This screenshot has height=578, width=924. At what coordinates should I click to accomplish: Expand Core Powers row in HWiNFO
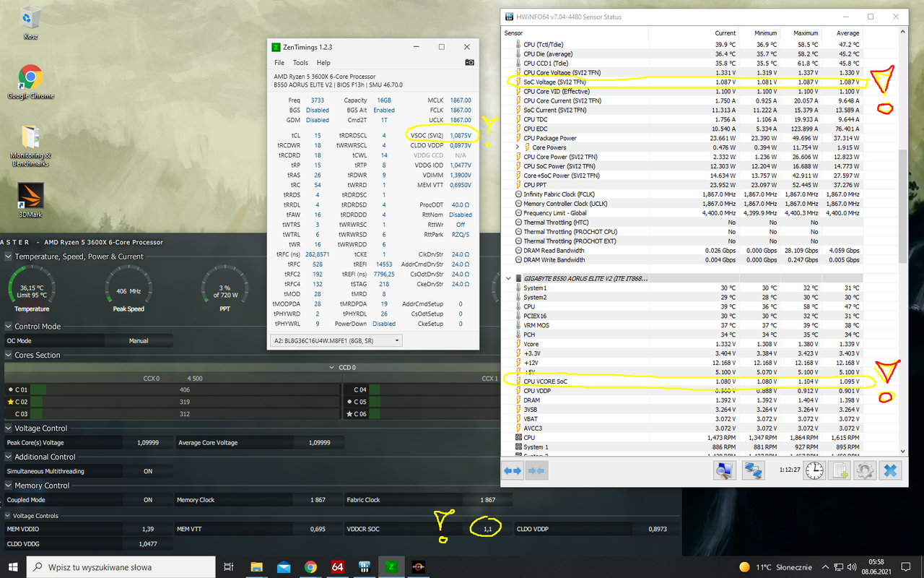coord(518,147)
